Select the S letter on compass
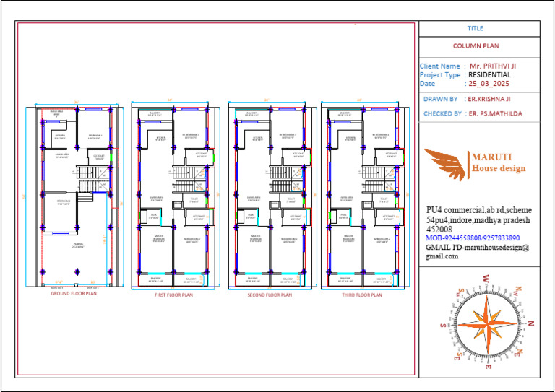The height and width of the screenshot is (392, 555). click(x=443, y=325)
